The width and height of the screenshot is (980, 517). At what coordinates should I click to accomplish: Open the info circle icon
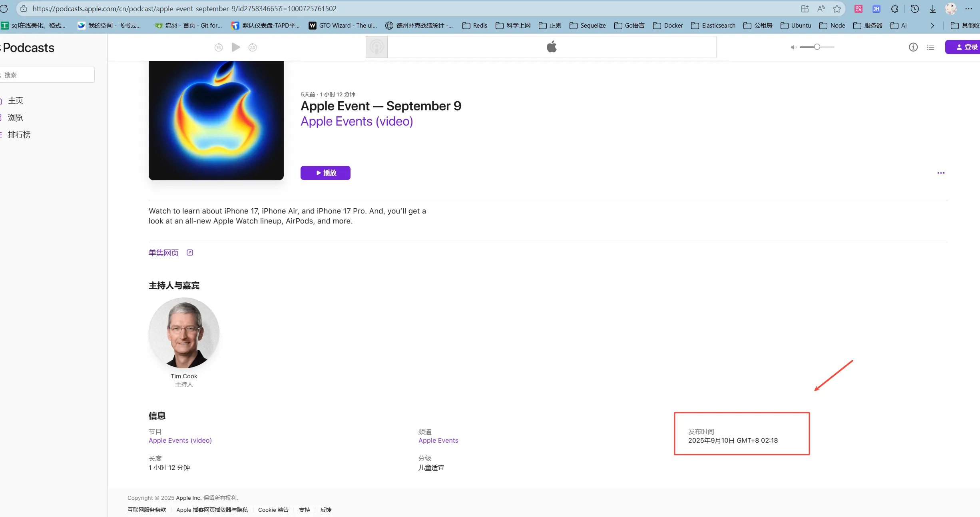tap(913, 47)
